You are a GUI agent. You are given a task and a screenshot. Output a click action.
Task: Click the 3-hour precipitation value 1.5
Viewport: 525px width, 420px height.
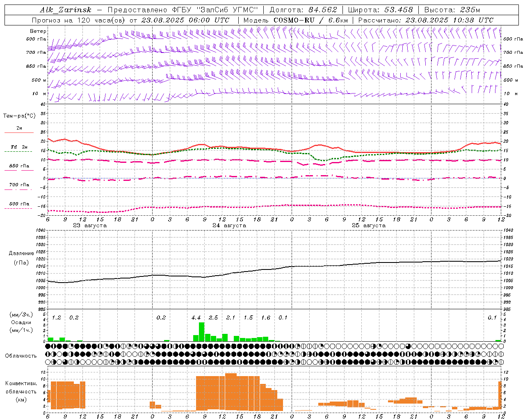(248, 317)
